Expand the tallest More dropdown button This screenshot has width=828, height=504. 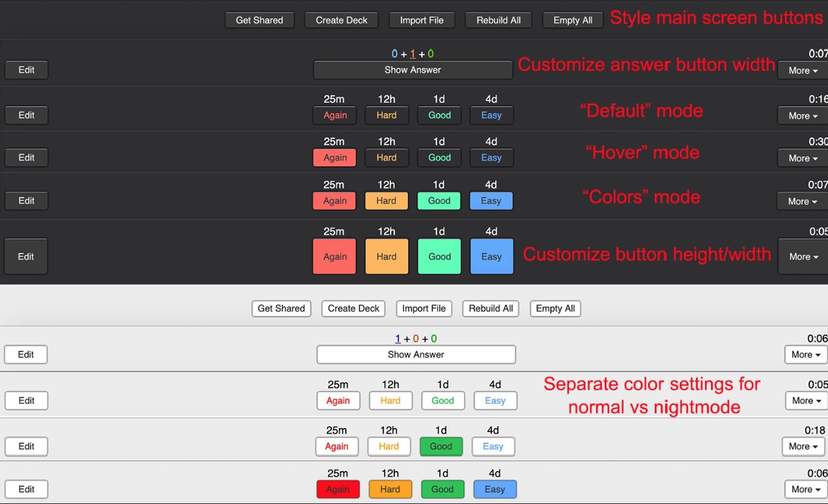803,257
